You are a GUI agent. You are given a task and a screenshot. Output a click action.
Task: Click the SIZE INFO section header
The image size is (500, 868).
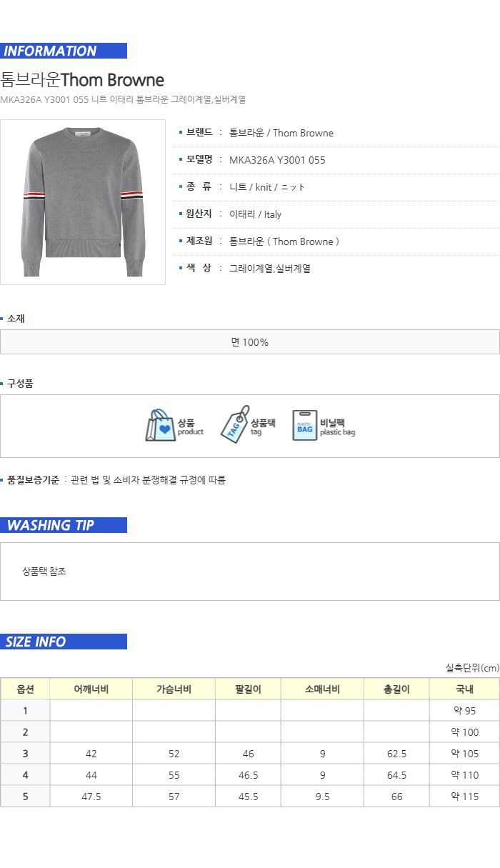64,642
